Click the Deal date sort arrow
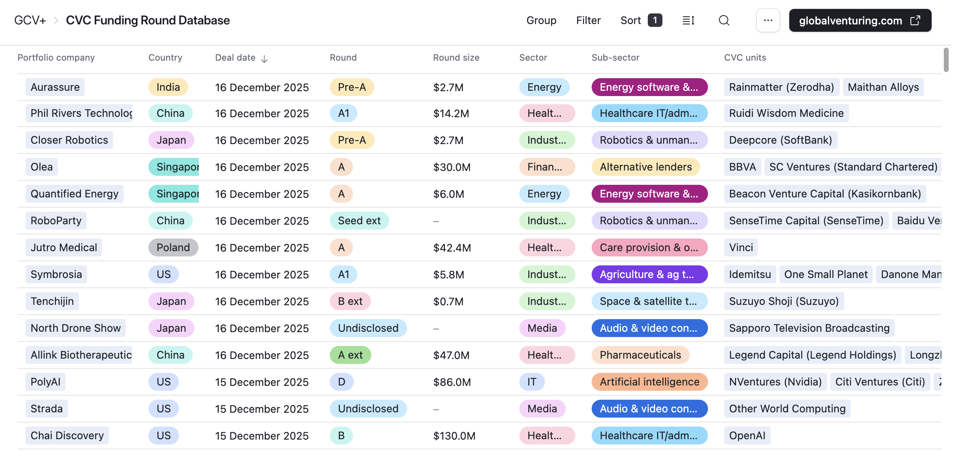This screenshot has height=451, width=980. tap(264, 59)
